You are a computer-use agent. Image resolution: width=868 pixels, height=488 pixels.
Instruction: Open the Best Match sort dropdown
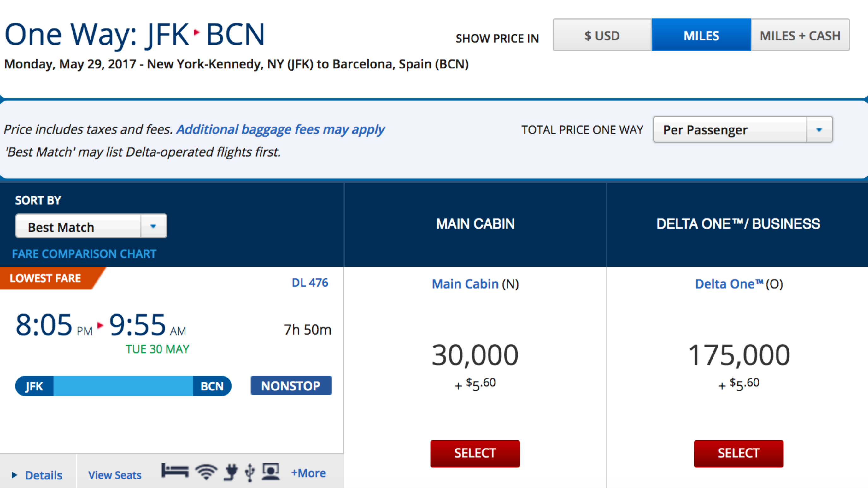point(91,226)
